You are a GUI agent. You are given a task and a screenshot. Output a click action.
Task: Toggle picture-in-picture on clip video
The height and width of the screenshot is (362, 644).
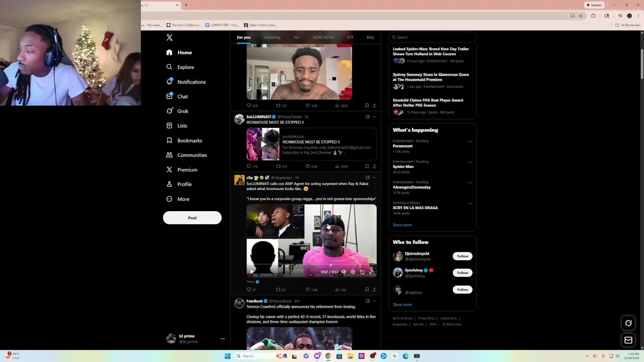[x=362, y=272]
